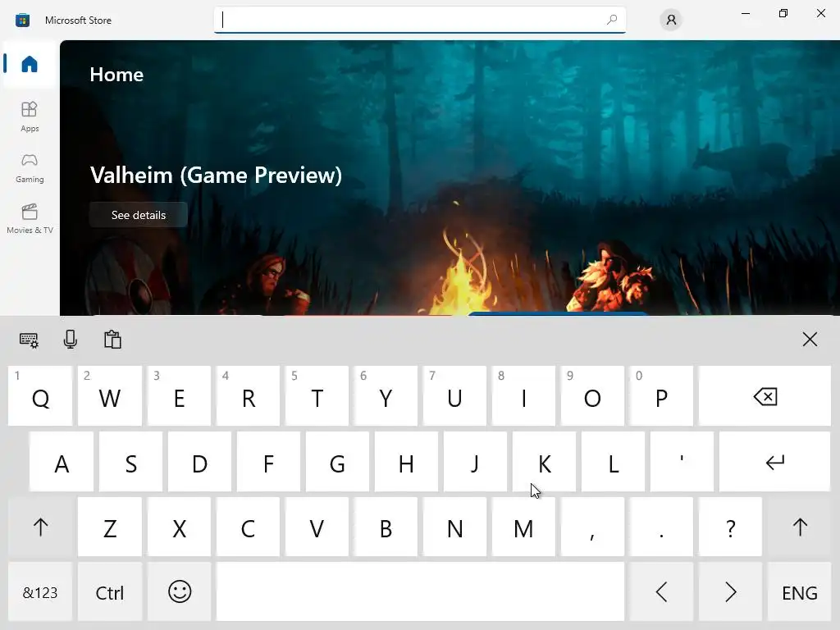The image size is (840, 630).
Task: Tap the G key
Action: (x=337, y=462)
